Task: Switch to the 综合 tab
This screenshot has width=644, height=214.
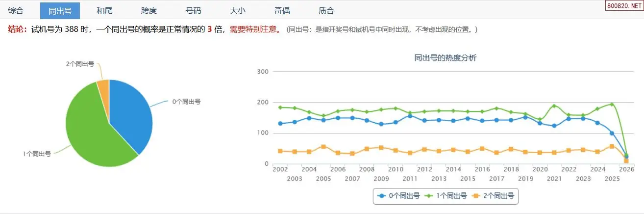Action: 16,10
